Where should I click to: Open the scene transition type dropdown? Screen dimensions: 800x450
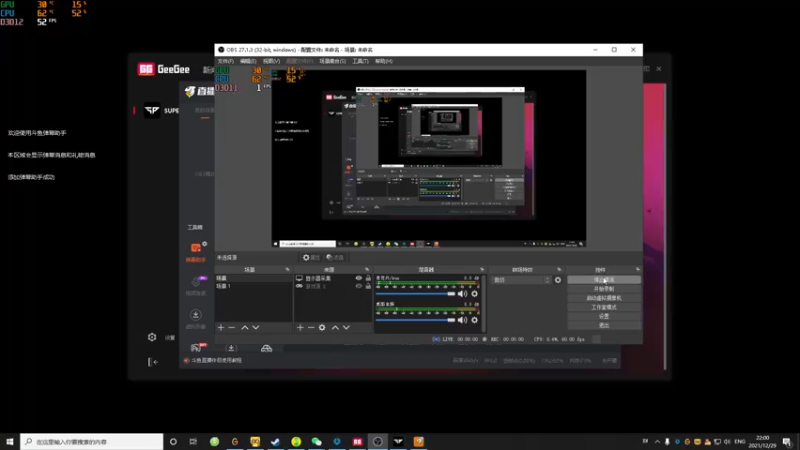(521, 280)
